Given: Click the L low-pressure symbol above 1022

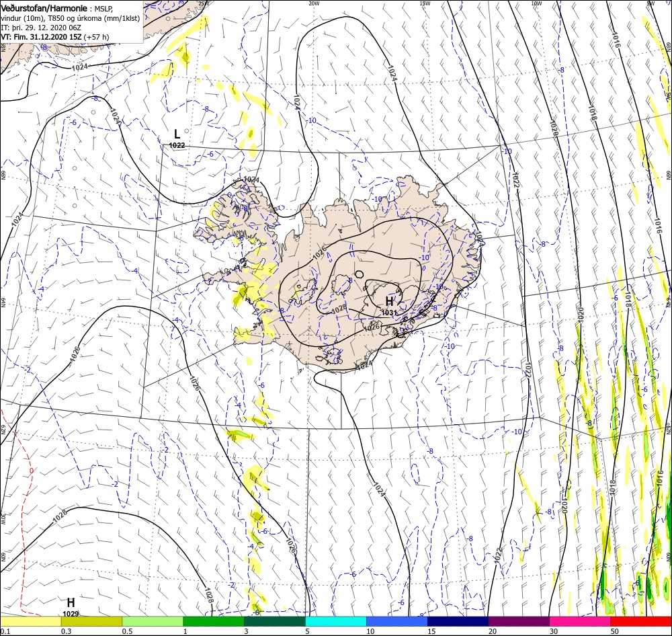Looking at the screenshot, I should tap(177, 134).
